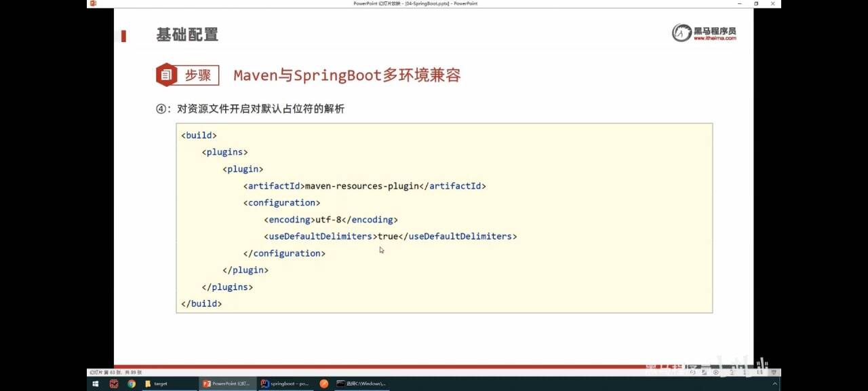Open the orange round app in the taskbar
Image resolution: width=868 pixels, height=391 pixels.
[x=324, y=384]
